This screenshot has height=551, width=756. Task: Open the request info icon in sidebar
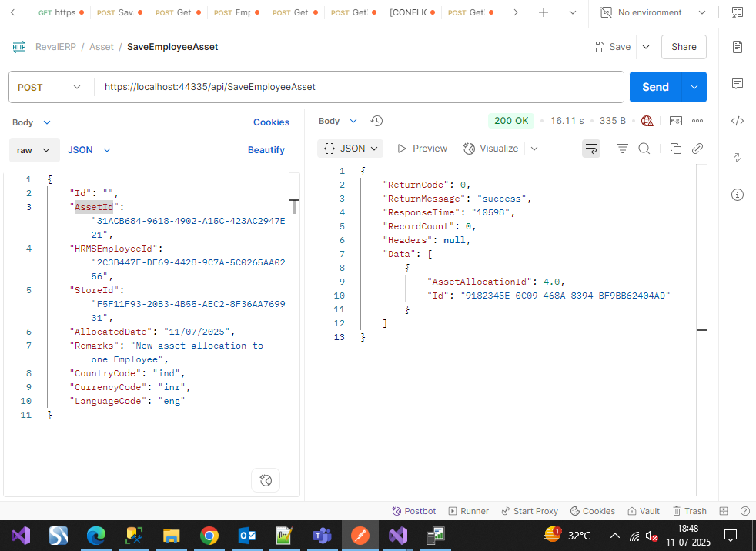pos(737,195)
